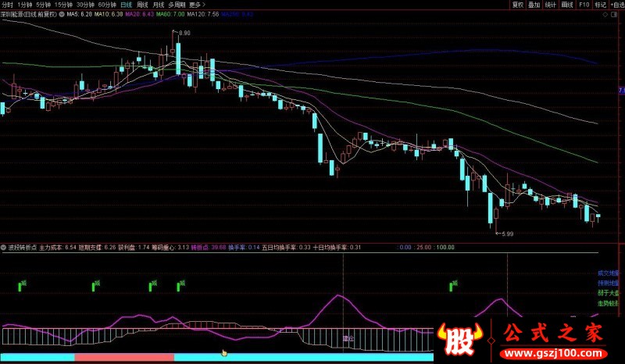The height and width of the screenshot is (364, 625).
Task: Switch to the 周线 weekly chart tab
Action: click(x=142, y=5)
